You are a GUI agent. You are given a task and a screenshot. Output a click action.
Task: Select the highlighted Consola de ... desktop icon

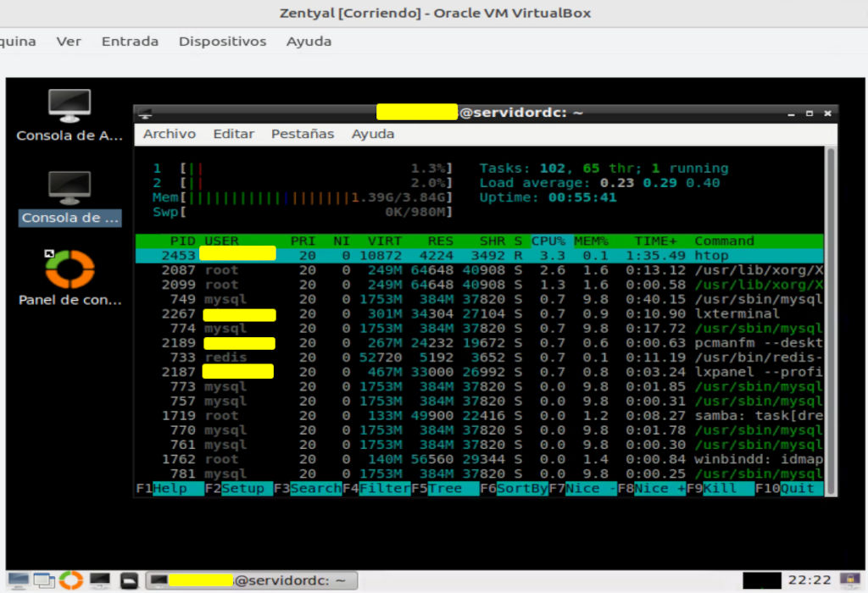[70, 198]
